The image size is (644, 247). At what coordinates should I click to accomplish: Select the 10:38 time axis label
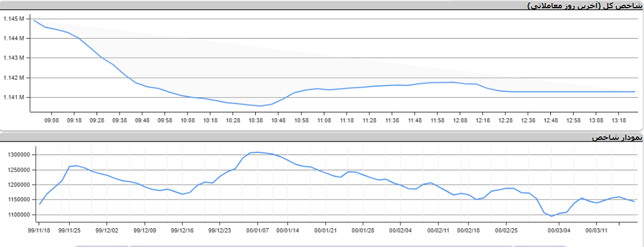point(255,121)
